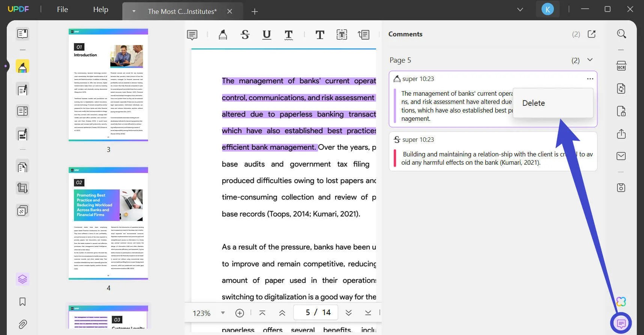Image resolution: width=644 pixels, height=335 pixels.
Task: Run the OCR tool
Action: (x=621, y=66)
